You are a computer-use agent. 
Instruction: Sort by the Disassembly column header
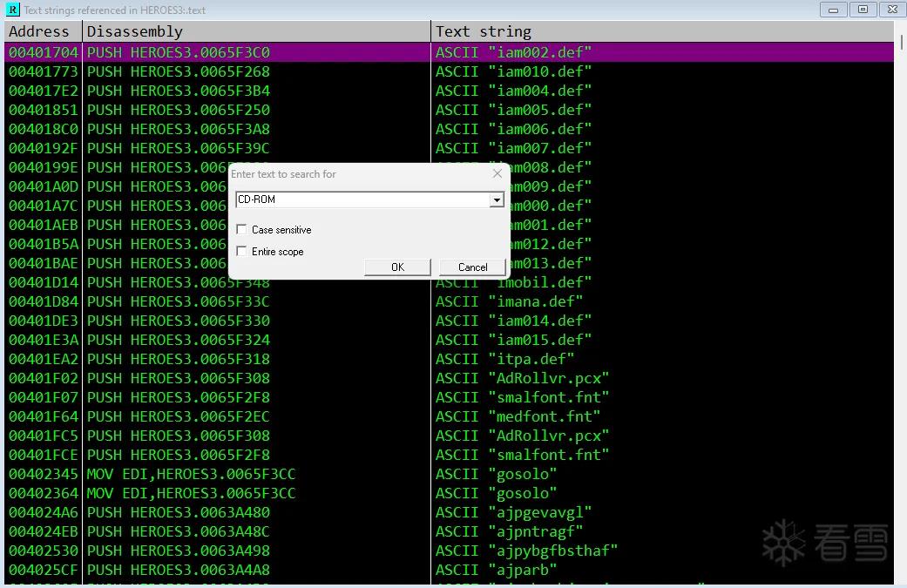(x=257, y=31)
